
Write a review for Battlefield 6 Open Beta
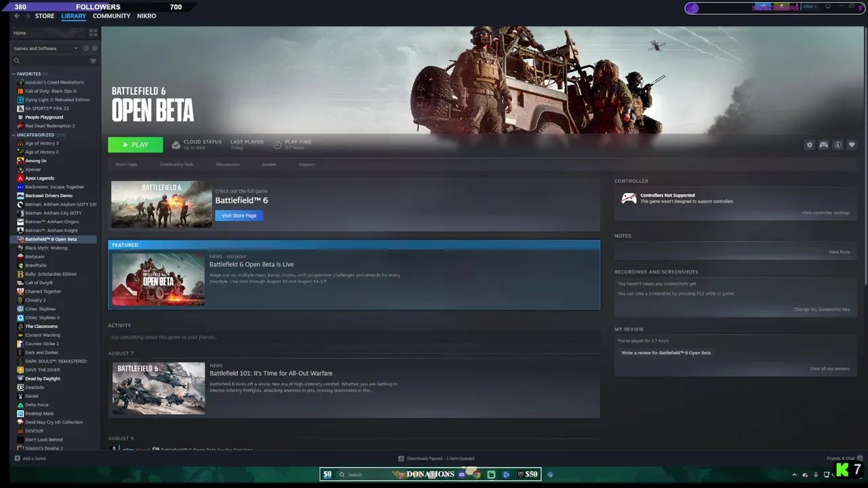click(x=666, y=352)
